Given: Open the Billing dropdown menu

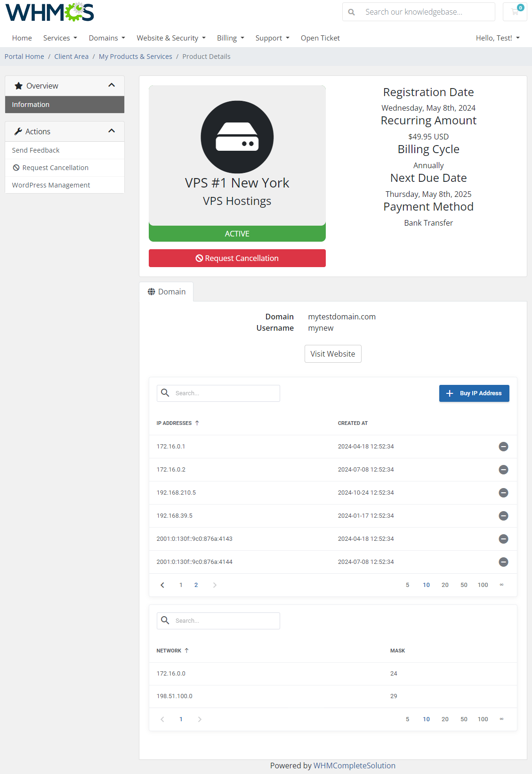Looking at the screenshot, I should click(230, 38).
